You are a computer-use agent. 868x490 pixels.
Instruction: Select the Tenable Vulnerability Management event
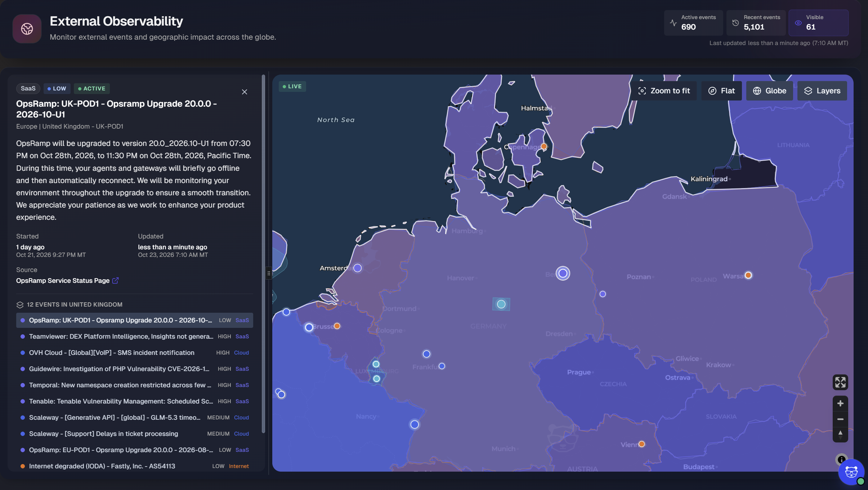pos(134,401)
